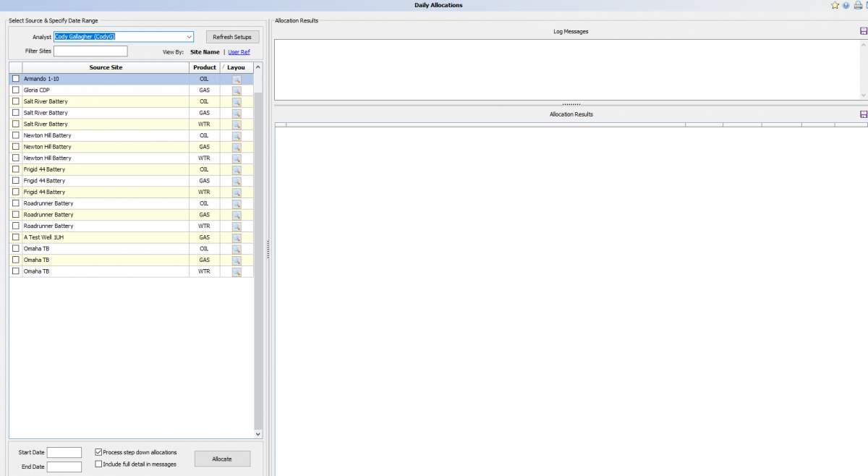Viewport: 868px width, 476px height.
Task: Click inside the Filter Sites field
Action: tap(90, 51)
